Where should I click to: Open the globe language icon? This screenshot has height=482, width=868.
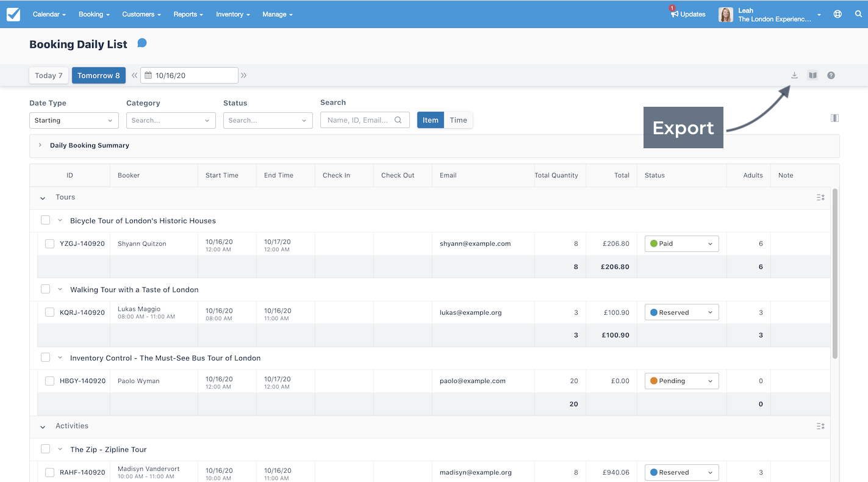pyautogui.click(x=838, y=14)
